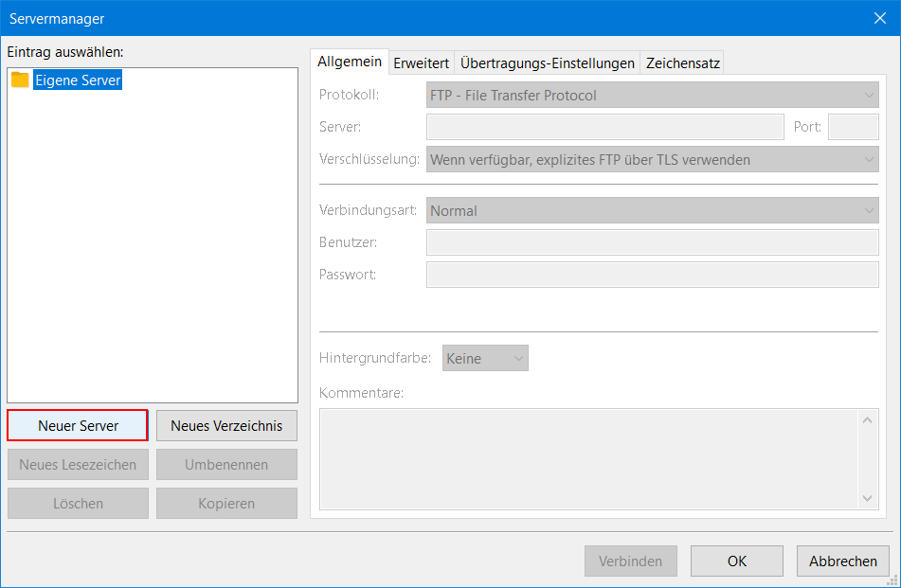Image resolution: width=901 pixels, height=588 pixels.
Task: Click the Kommentare scrollbar down arrow
Action: (x=868, y=498)
